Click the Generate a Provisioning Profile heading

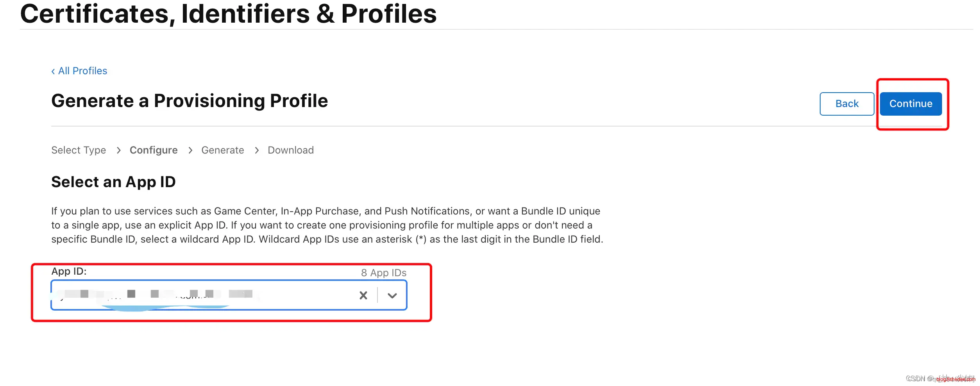(x=190, y=101)
